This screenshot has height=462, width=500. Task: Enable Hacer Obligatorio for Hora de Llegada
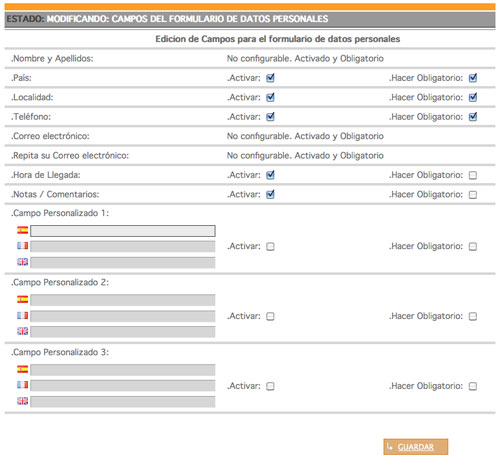click(473, 175)
